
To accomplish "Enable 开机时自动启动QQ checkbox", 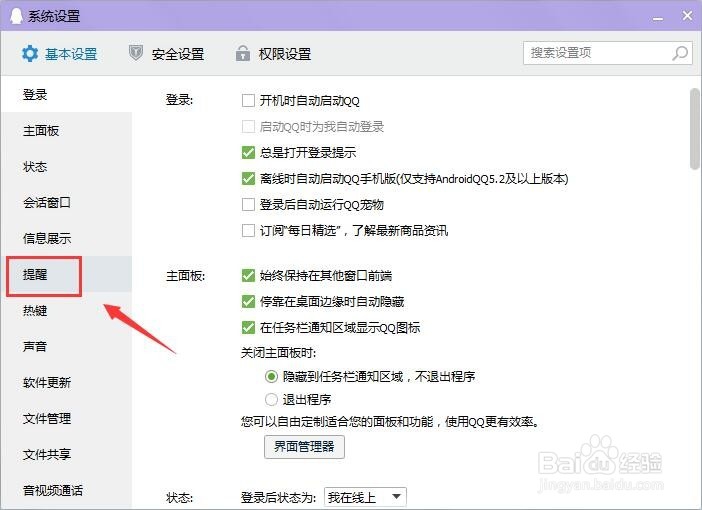I will 248,100.
